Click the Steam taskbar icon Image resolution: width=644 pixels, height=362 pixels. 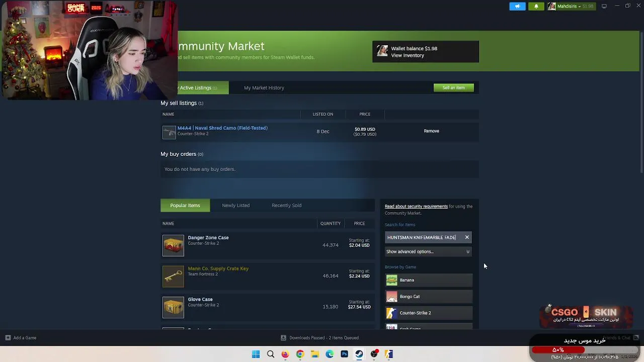pos(359,354)
